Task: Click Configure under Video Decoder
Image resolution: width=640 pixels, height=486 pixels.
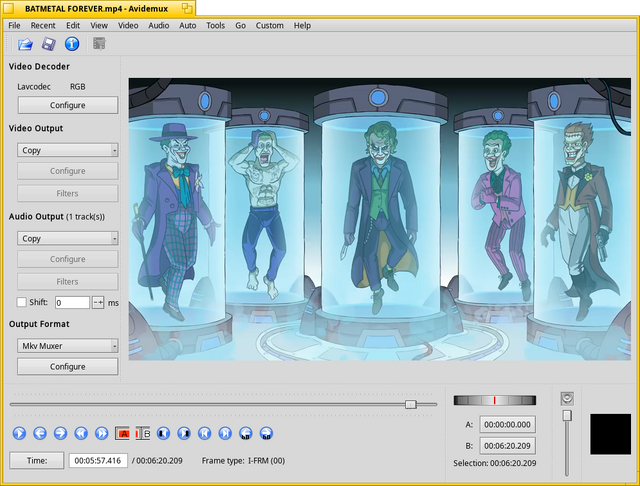Action: coord(68,105)
